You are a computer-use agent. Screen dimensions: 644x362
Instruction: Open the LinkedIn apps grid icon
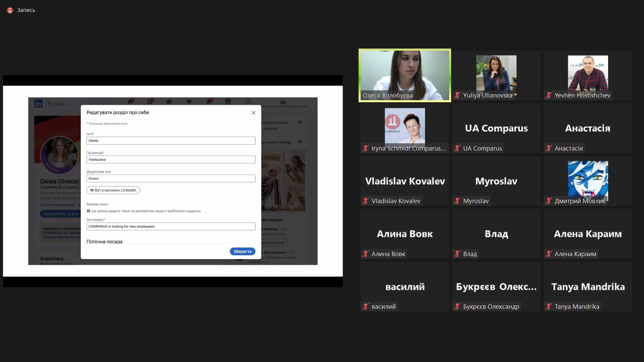[248, 101]
